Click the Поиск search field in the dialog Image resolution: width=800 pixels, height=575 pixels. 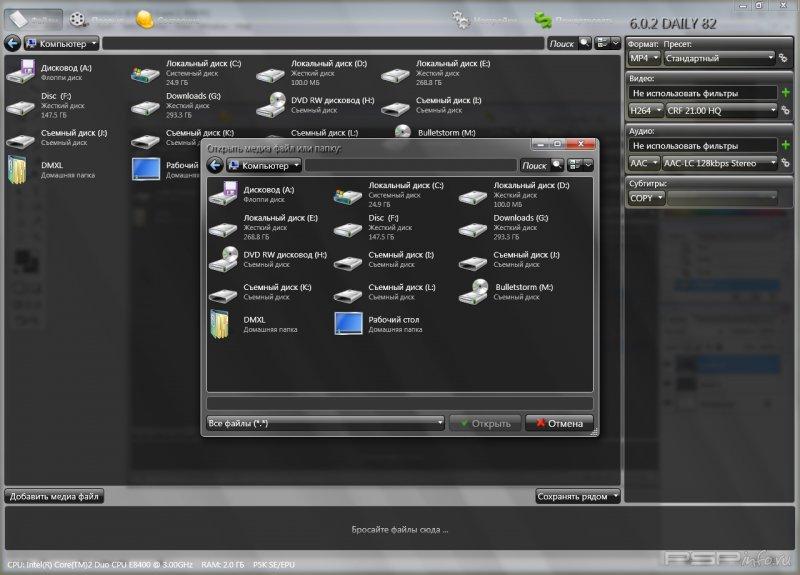(536, 165)
